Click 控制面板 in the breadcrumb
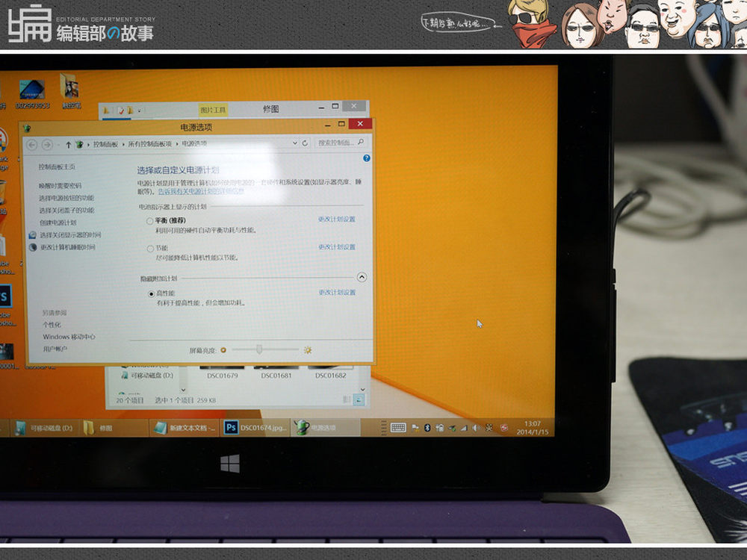This screenshot has width=747, height=560. [x=105, y=144]
